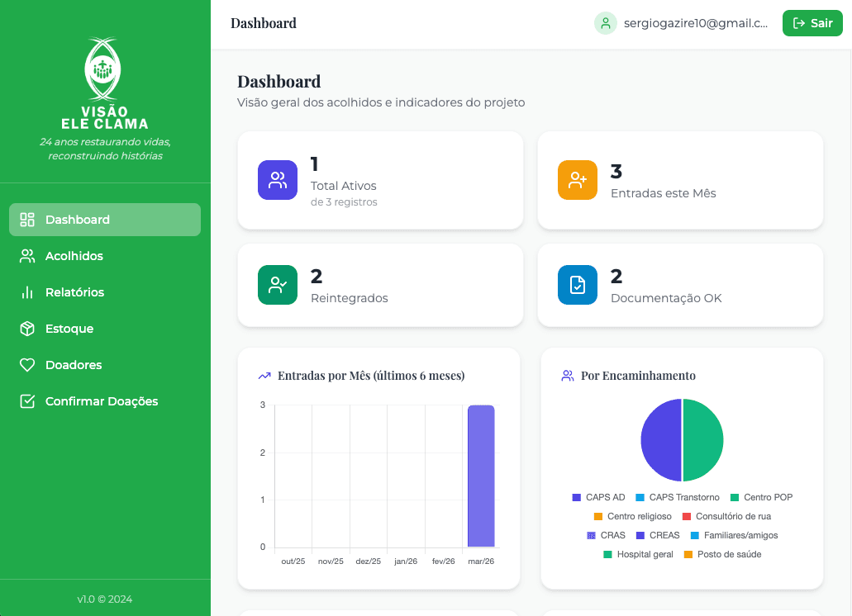Navigate to Estoque
Viewport: 852px width, 616px height.
tap(105, 329)
